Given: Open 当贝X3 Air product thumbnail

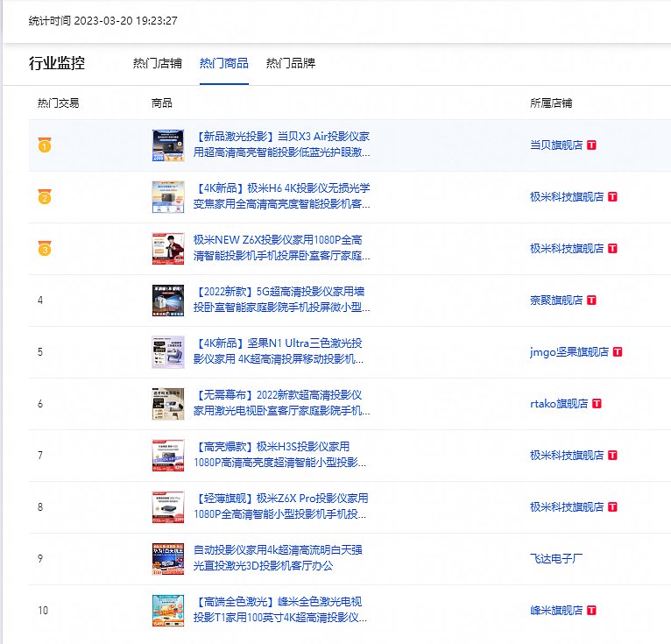Looking at the screenshot, I should pos(168,145).
